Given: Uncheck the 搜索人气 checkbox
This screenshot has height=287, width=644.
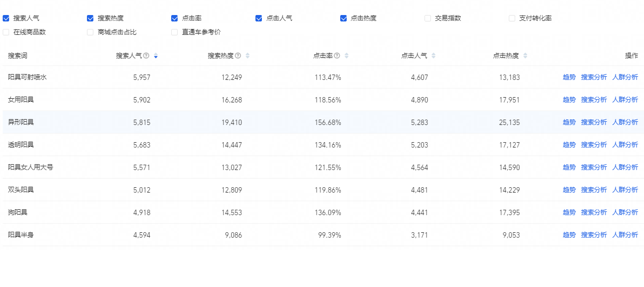Looking at the screenshot, I should pos(6,18).
